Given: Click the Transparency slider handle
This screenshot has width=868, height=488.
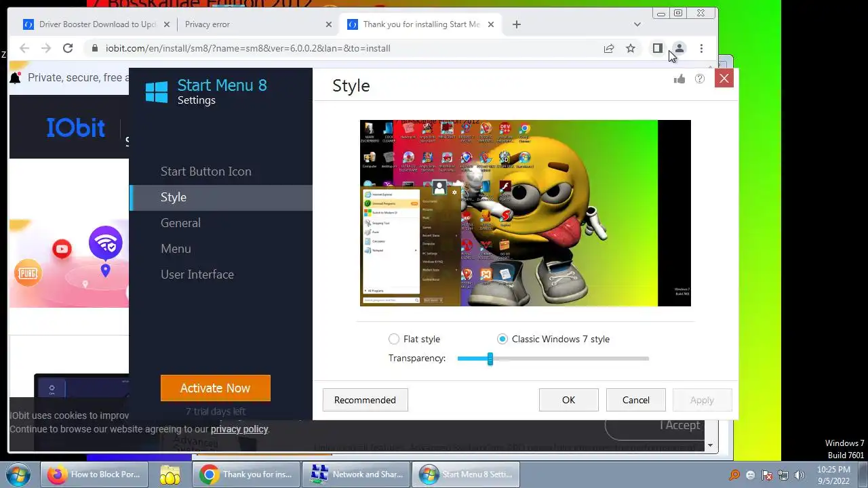Looking at the screenshot, I should pos(490,359).
